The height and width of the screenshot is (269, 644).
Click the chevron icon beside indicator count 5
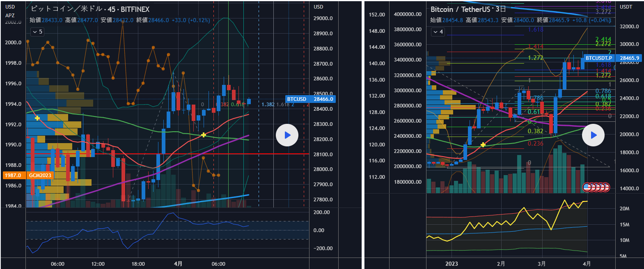35,32
